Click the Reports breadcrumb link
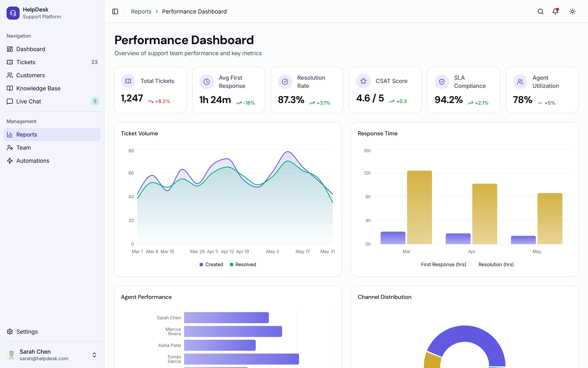588x368 pixels. [141, 11]
